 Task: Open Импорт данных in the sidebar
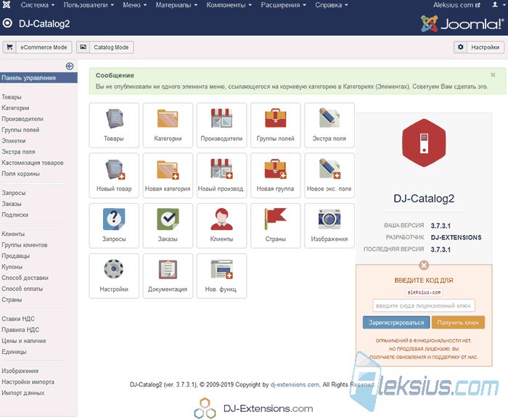23,393
